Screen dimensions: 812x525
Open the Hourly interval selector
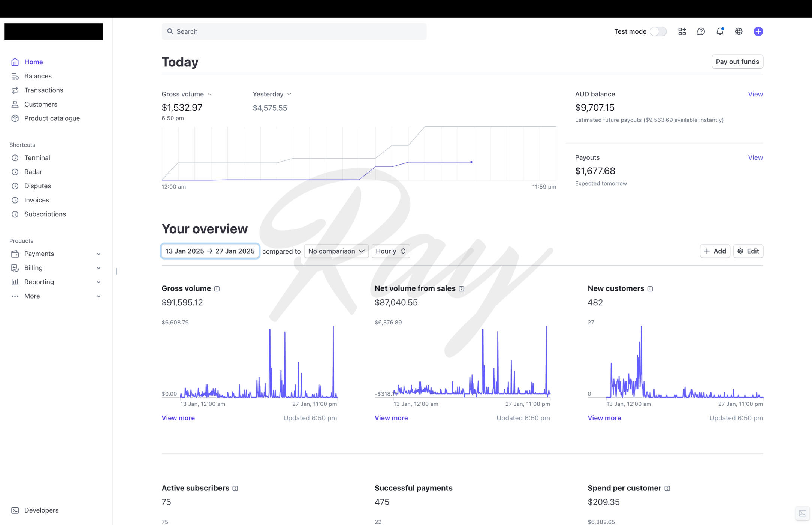(390, 251)
